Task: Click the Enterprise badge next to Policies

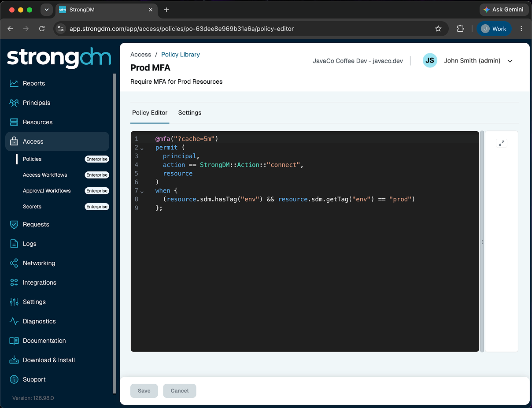Action: 97,159
